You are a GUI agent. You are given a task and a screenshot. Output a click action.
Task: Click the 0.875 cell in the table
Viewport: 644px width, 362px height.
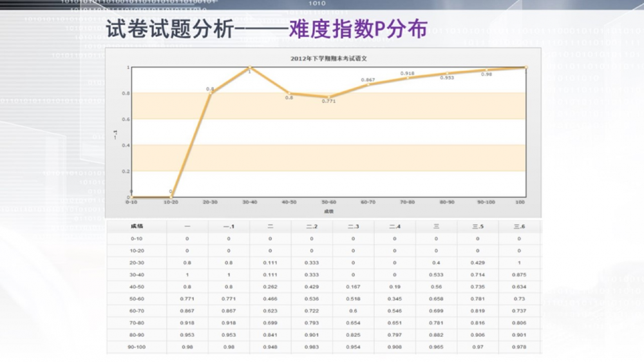(x=519, y=275)
